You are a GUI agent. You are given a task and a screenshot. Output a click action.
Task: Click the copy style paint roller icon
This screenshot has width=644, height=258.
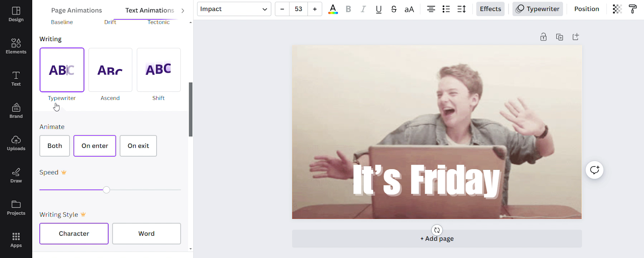[633, 9]
